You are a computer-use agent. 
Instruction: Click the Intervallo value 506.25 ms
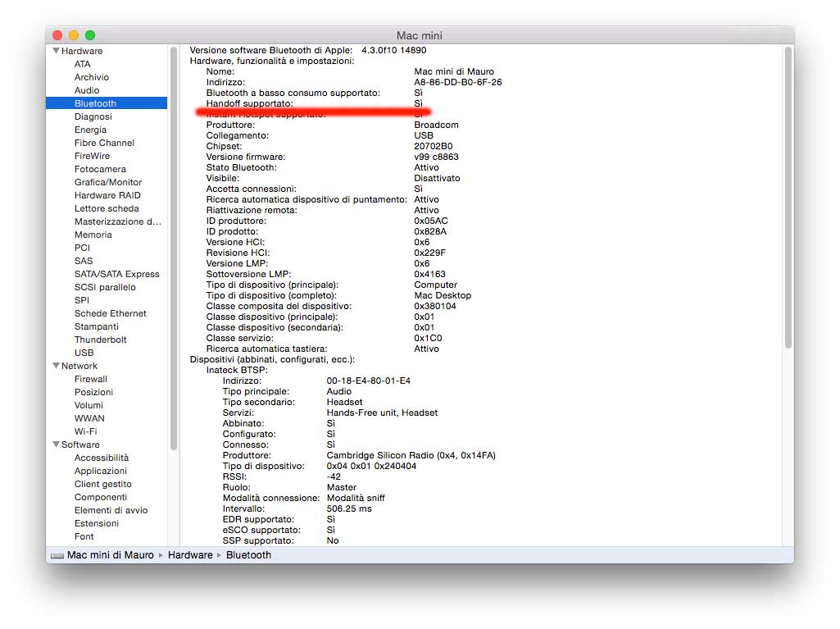click(x=349, y=509)
